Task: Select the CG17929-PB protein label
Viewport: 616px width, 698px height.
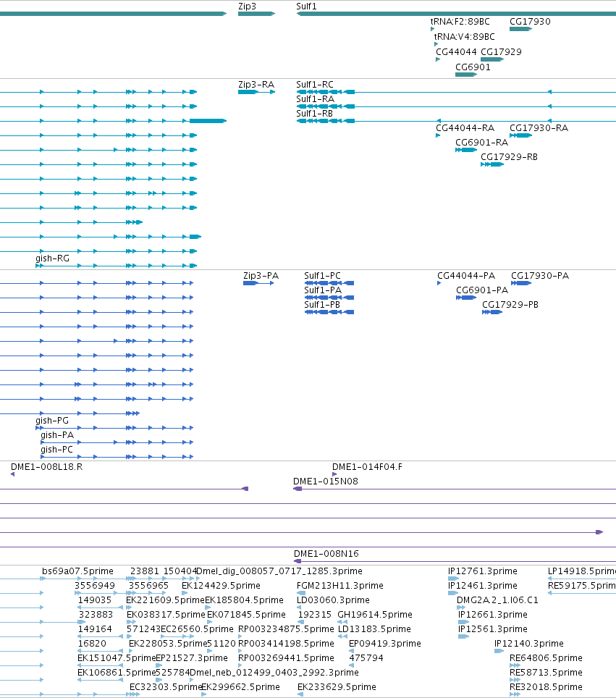Action: [510, 305]
